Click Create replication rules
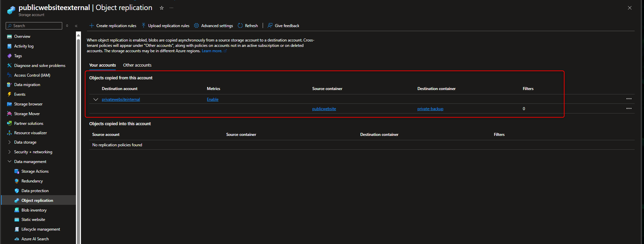Viewport: 644px width, 244px height. (x=113, y=26)
